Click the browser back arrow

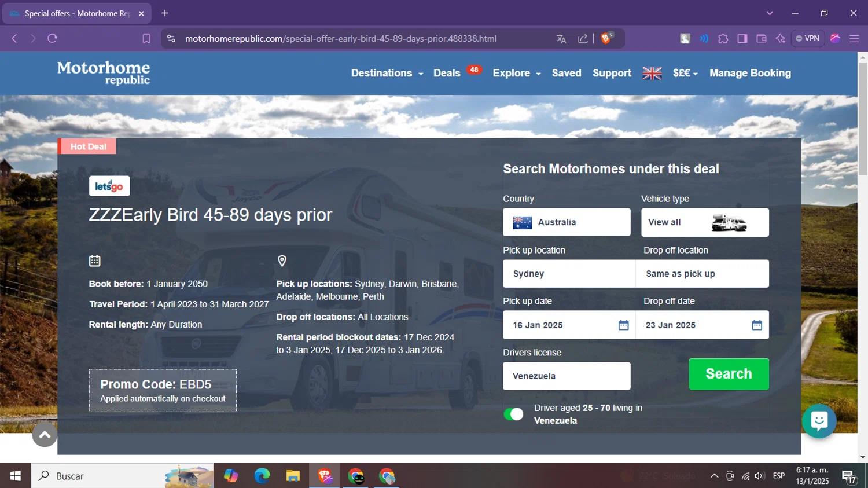[14, 39]
